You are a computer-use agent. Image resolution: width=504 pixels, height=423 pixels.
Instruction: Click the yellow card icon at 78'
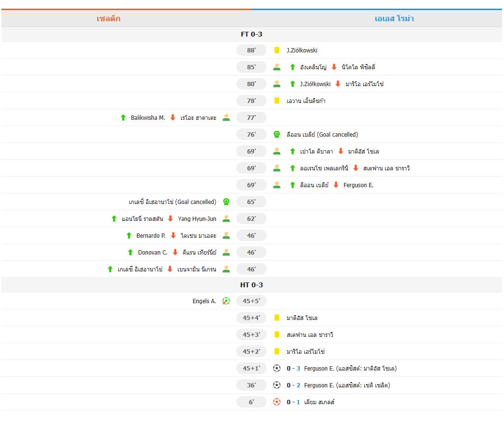point(277,101)
